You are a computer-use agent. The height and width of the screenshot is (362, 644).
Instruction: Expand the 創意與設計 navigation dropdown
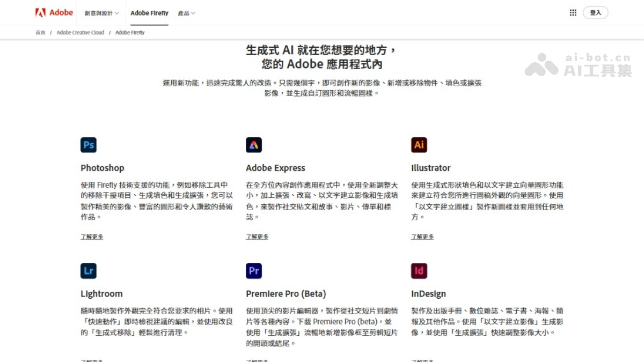tap(100, 12)
